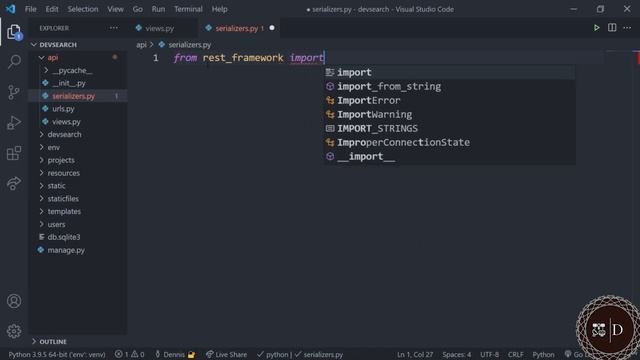The image size is (640, 360).
Task: Collapse the api folder
Action: tap(78, 58)
